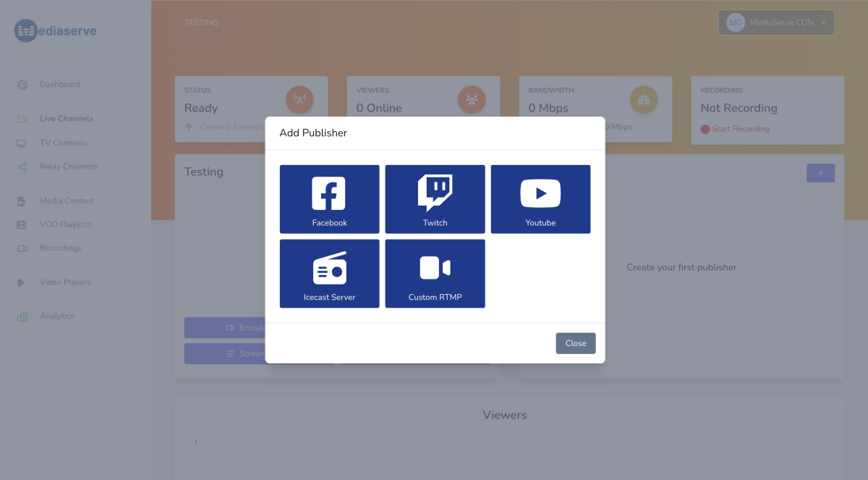Choose the Facebook publisher tile

329,199
